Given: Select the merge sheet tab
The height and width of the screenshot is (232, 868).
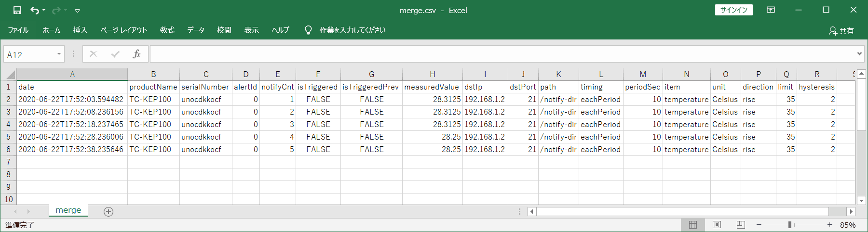Looking at the screenshot, I should 68,210.
